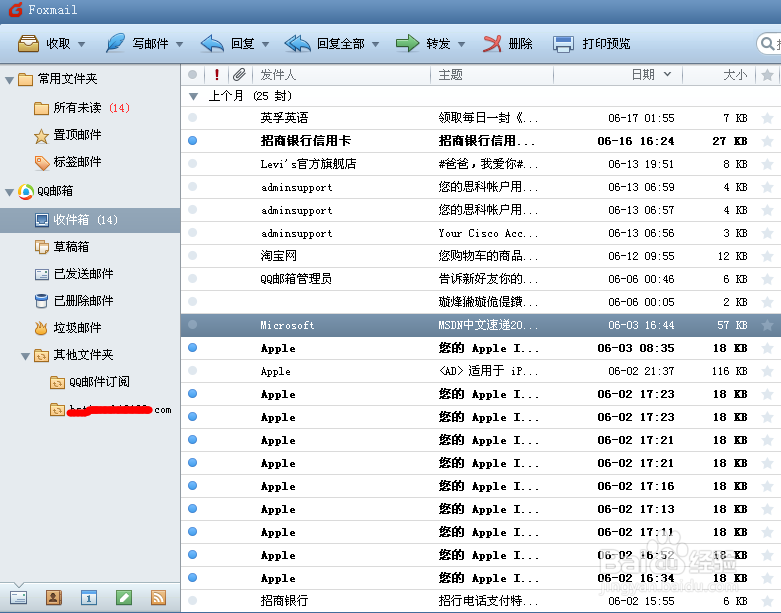The image size is (781, 613).
Task: Open the notes pencil icon in bottom bar
Action: click(124, 597)
